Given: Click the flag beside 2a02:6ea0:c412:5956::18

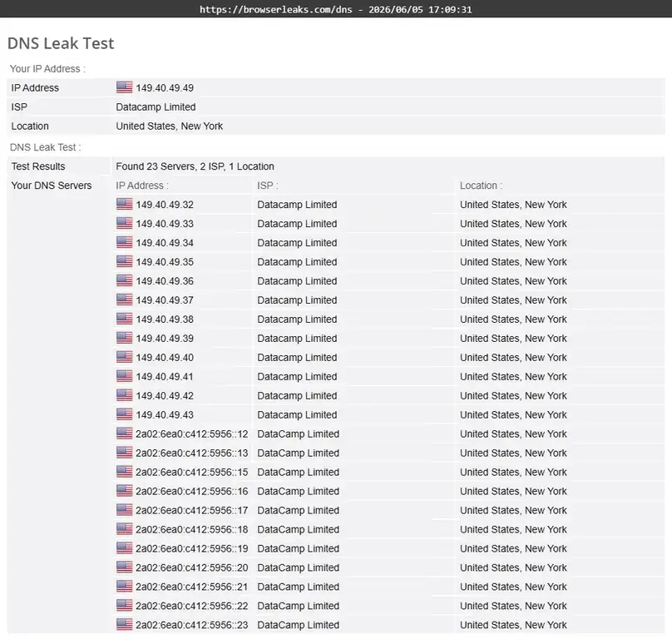Looking at the screenshot, I should pyautogui.click(x=124, y=529).
